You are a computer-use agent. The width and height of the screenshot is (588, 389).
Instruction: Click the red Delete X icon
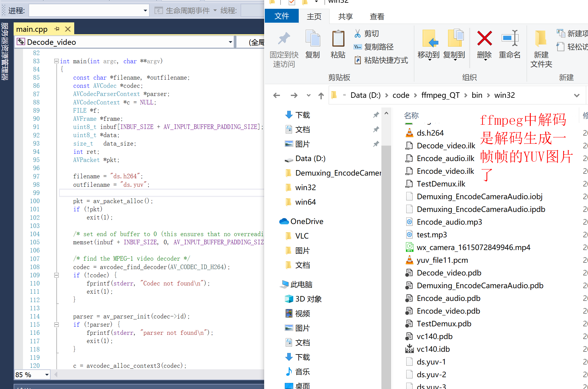click(x=484, y=39)
